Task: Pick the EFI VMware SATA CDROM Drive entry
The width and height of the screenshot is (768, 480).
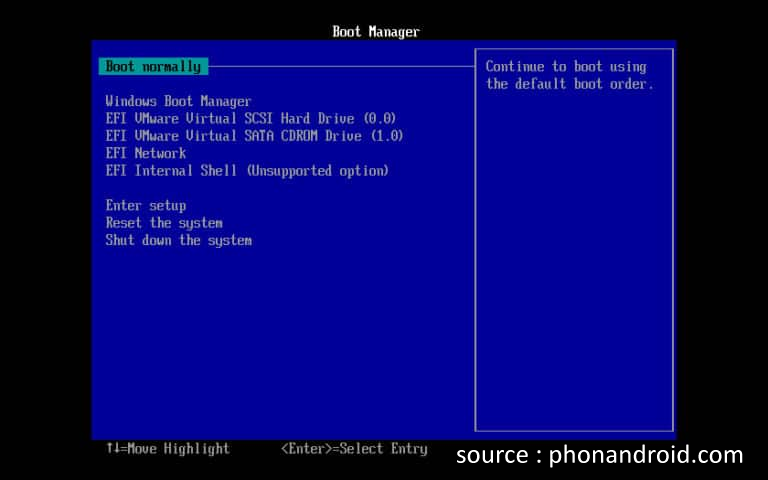Action: (x=254, y=135)
